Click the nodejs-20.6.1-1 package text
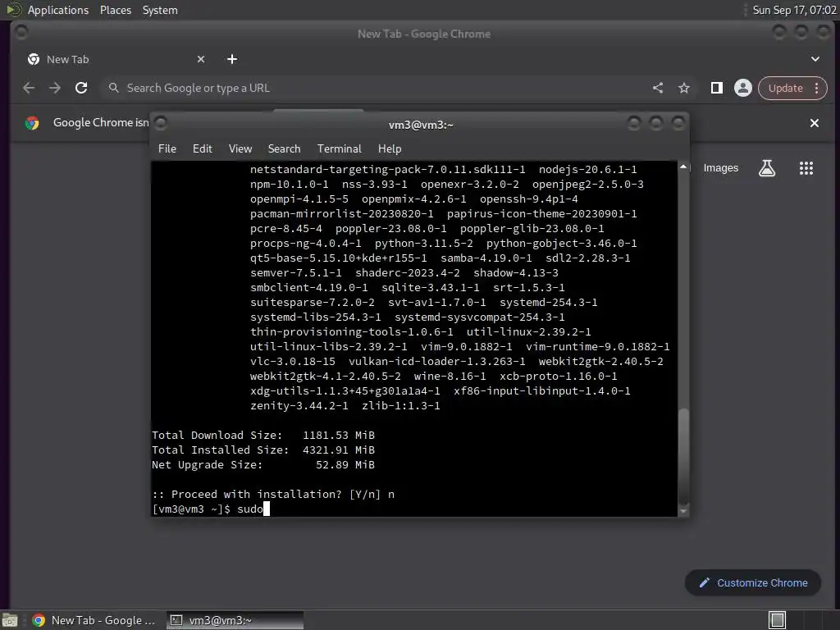This screenshot has height=630, width=840. pos(587,170)
